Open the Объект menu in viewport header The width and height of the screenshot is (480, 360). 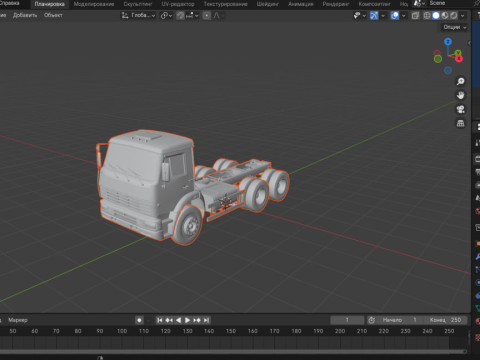tap(53, 15)
